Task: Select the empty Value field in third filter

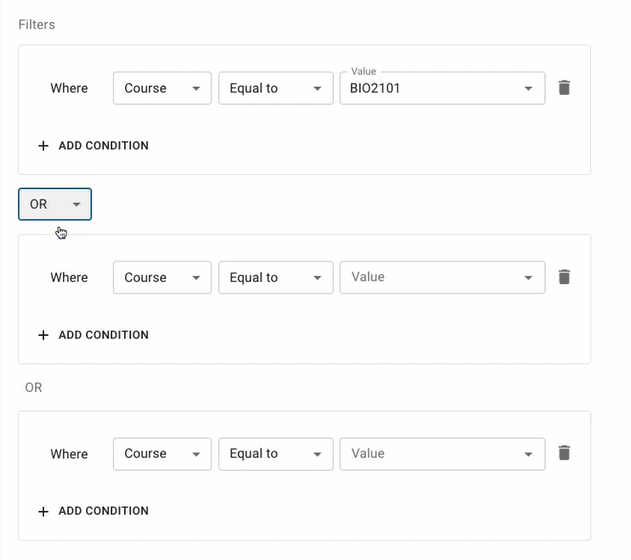Action: [x=442, y=454]
